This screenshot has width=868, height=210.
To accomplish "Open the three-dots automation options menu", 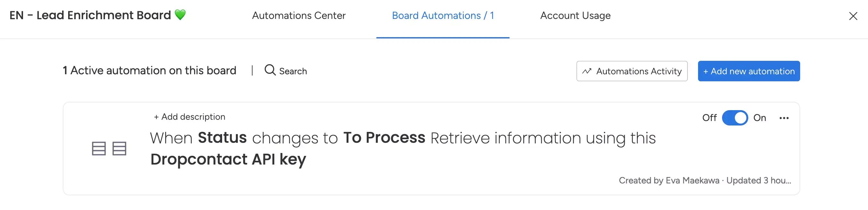I will click(x=784, y=118).
